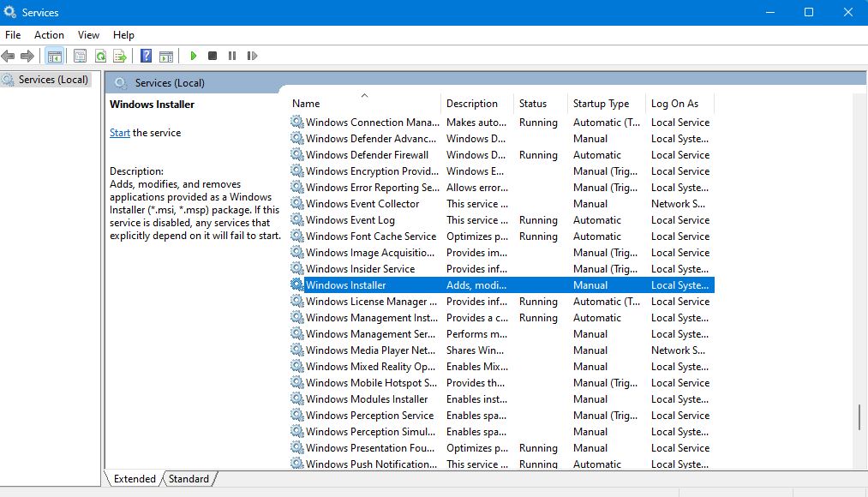Toggle the Show/Hide Action Pane toolbar icon
Screen dimensions: 868x497
pos(166,56)
